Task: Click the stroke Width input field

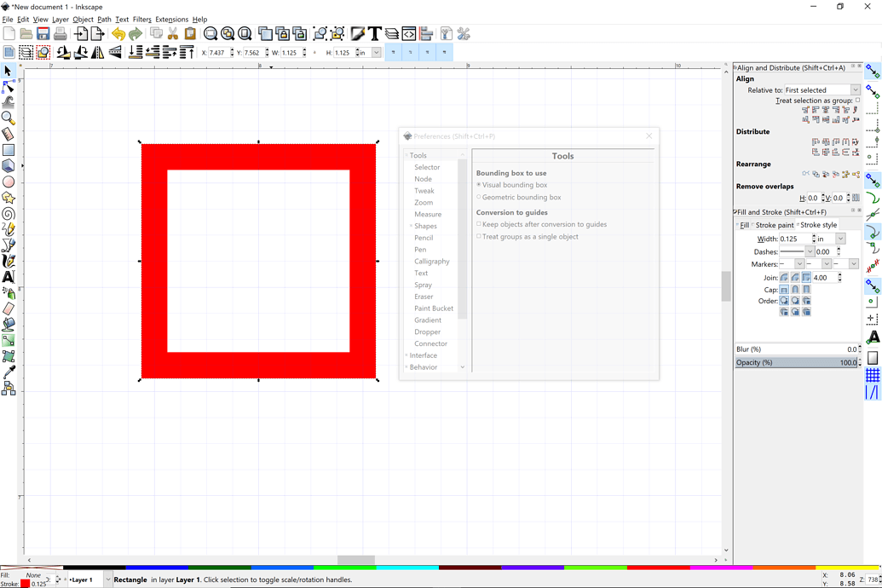Action: 795,239
